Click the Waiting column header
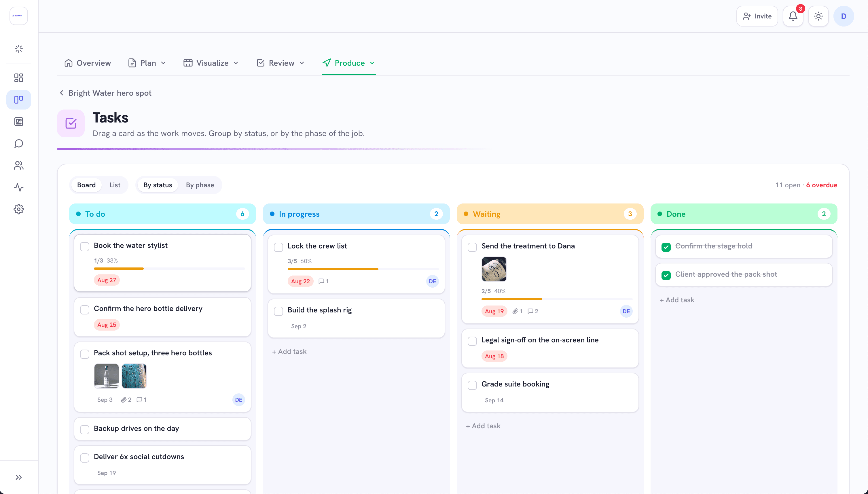The height and width of the screenshot is (494, 868). [x=550, y=214]
